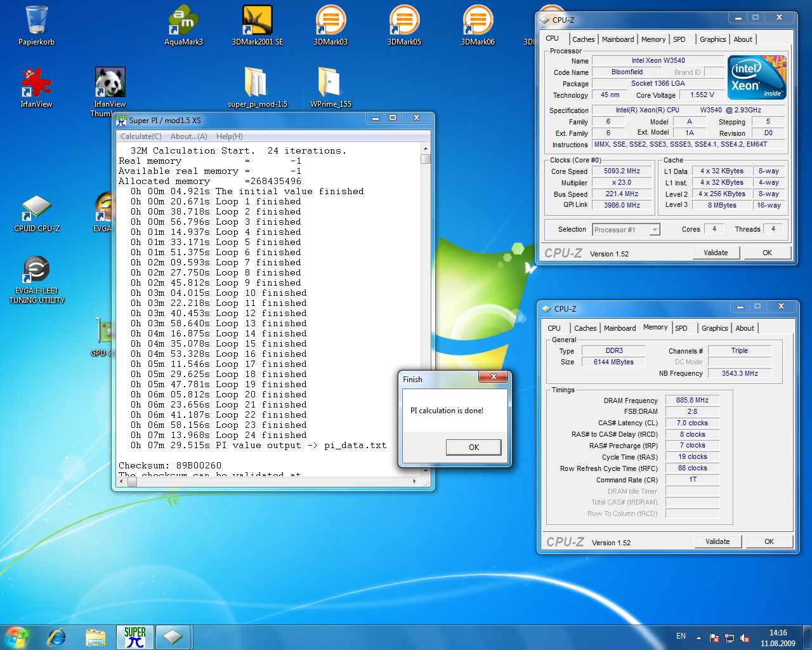Viewport: 812px width, 650px height.
Task: Open the 3DMark06 desktop shortcut
Action: [478, 26]
